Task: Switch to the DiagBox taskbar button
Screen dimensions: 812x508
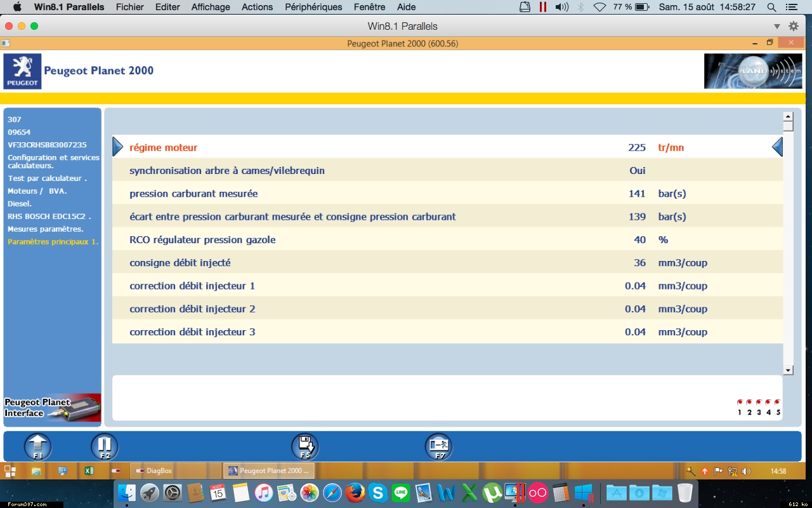Action: coord(175,471)
